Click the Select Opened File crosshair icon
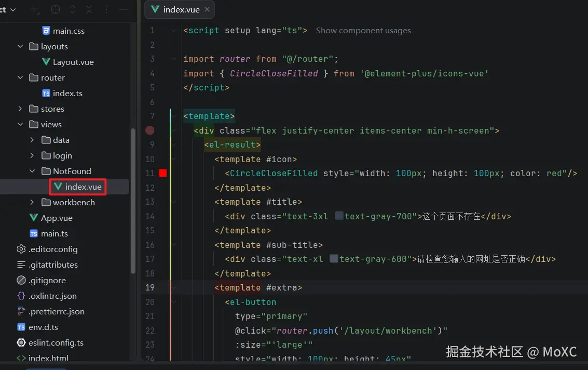Viewport: 588px width, 370px height. tap(56, 10)
